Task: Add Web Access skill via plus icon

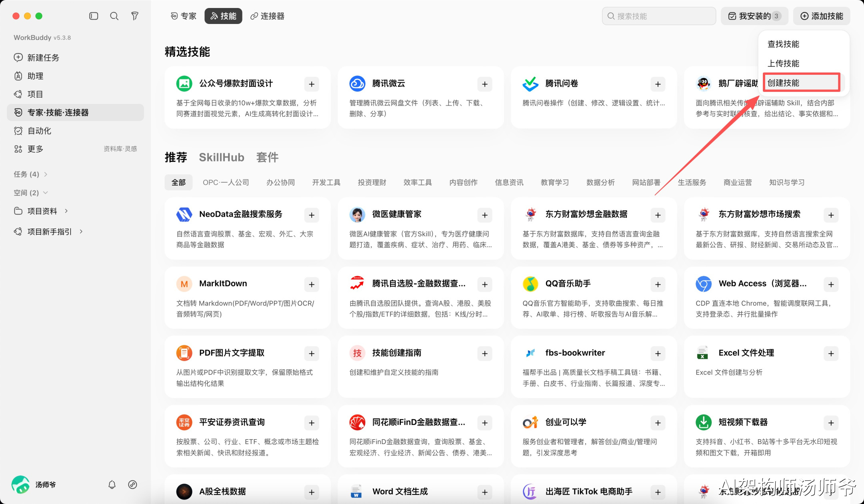Action: (831, 284)
